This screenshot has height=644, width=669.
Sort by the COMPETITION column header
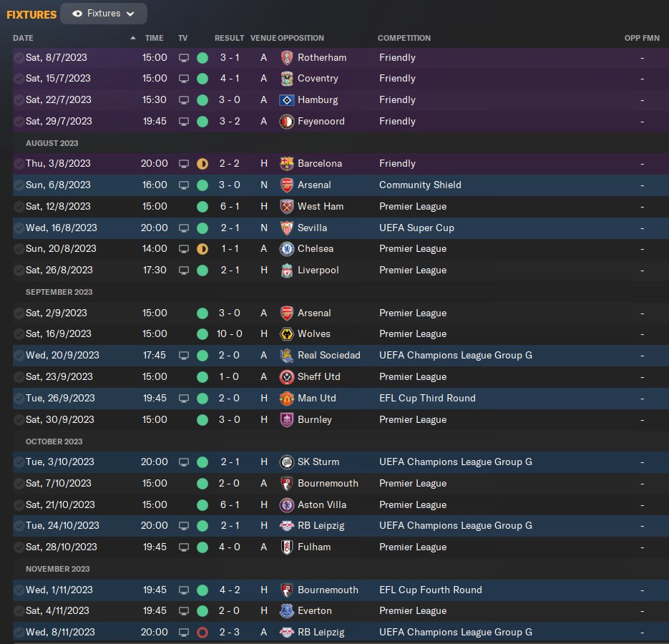pyautogui.click(x=404, y=38)
